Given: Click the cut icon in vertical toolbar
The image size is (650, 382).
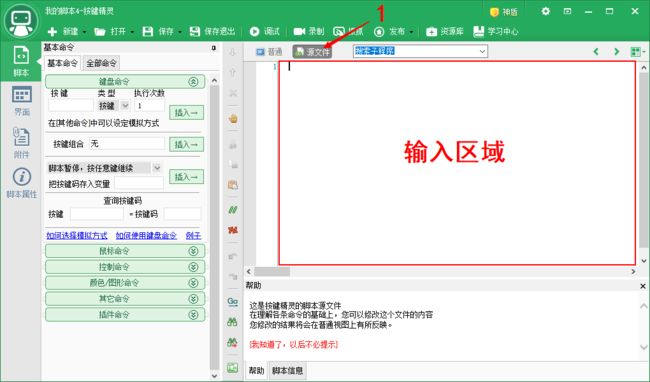Looking at the screenshot, I should click(233, 145).
